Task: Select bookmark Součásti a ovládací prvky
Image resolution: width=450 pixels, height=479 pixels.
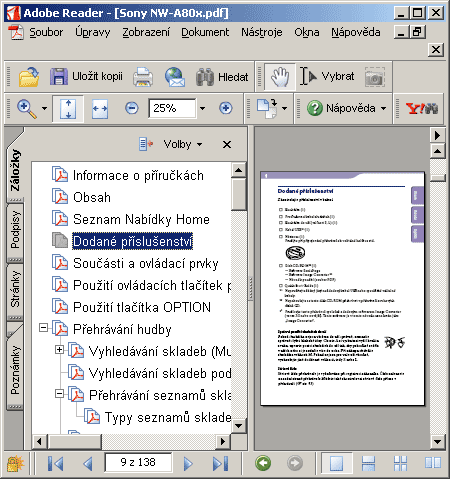Action: click(146, 263)
